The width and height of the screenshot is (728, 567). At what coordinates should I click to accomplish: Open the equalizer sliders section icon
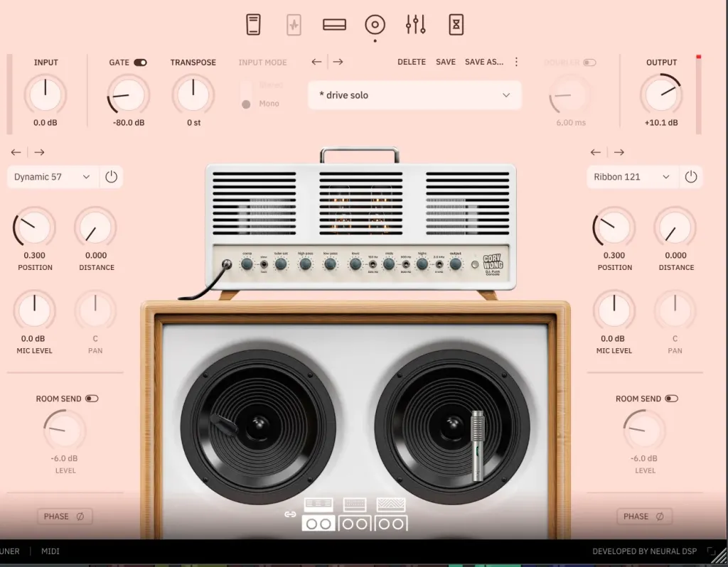[x=416, y=25]
